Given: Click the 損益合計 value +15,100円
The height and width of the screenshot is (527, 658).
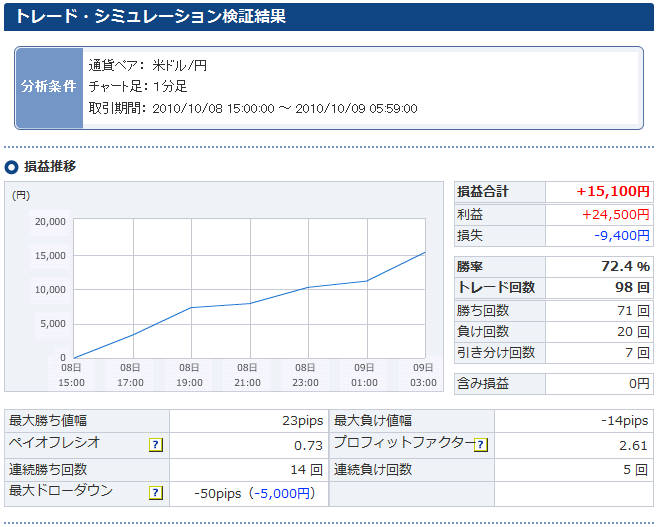Looking at the screenshot, I should 613,191.
